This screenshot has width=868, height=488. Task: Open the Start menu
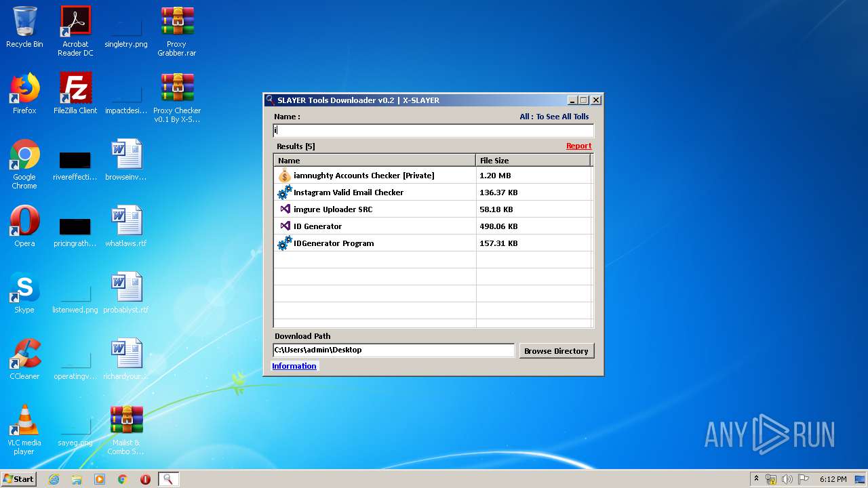18,479
